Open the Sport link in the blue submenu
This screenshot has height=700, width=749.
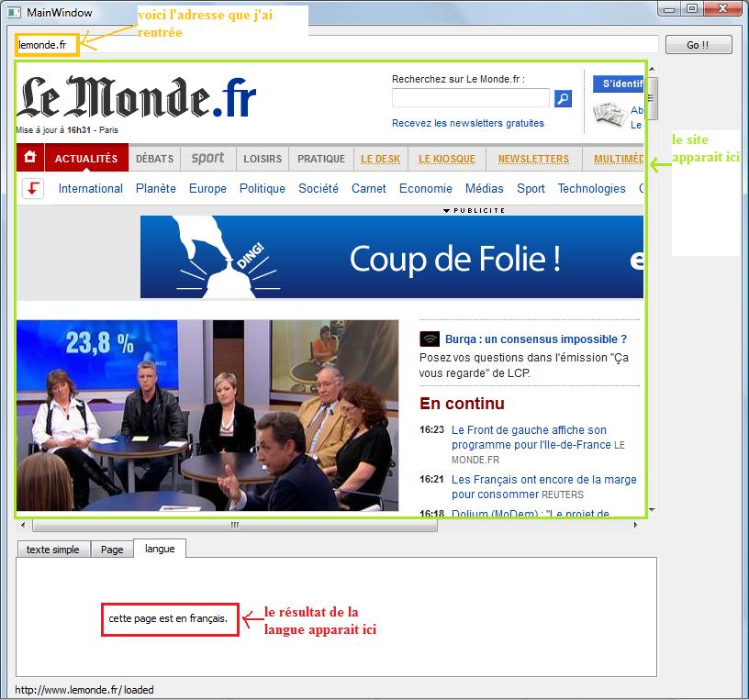coord(531,189)
